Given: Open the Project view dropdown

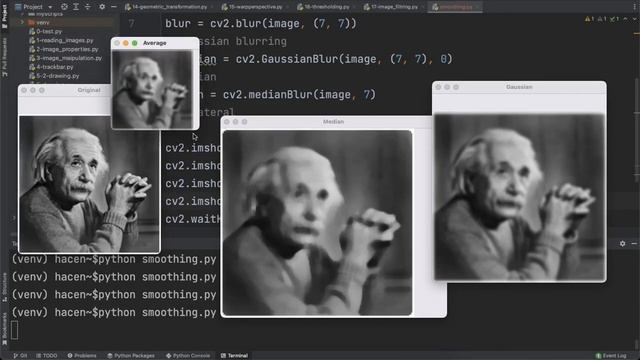Looking at the screenshot, I should [33, 7].
